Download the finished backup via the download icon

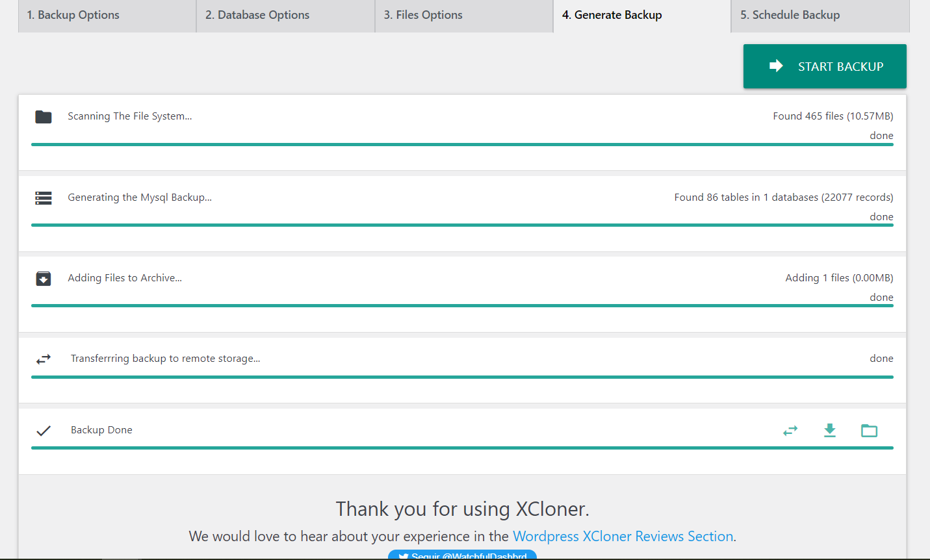point(830,430)
